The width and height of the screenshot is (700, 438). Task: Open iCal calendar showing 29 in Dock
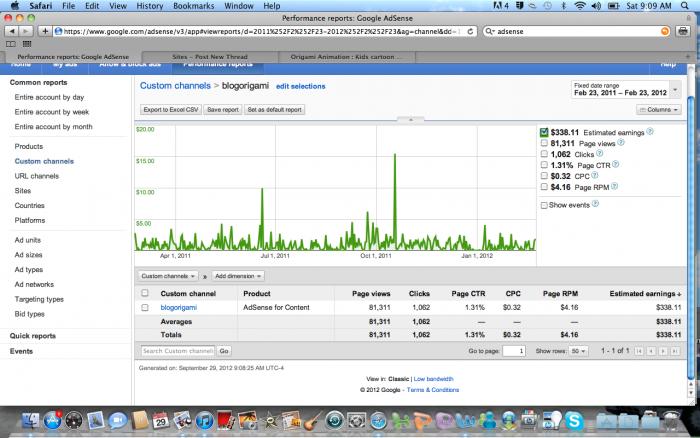tap(161, 421)
